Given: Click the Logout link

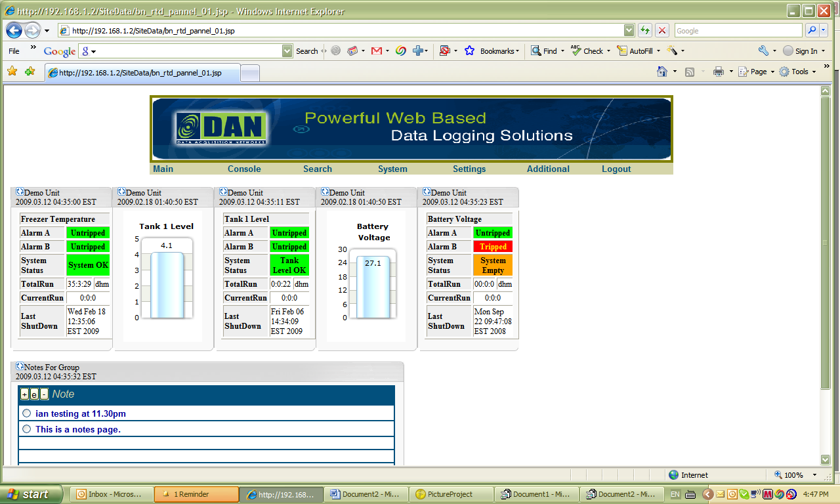Looking at the screenshot, I should tap(616, 169).
